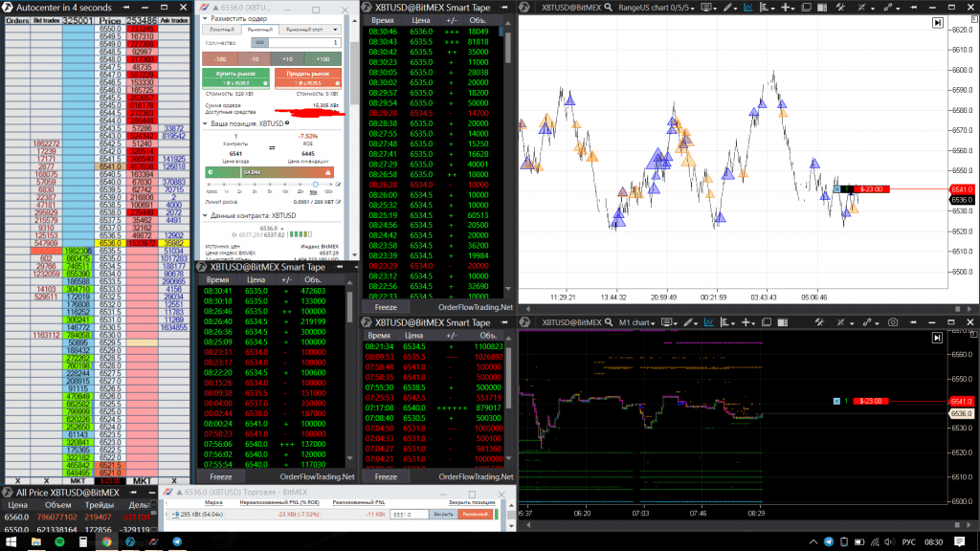This screenshot has width=980, height=551.
Task: Pin the top-right Smart Tape window
Action: click(x=503, y=8)
